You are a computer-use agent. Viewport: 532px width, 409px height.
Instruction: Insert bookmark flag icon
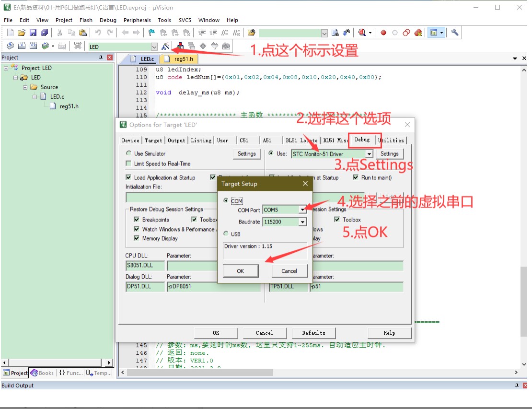pos(151,33)
